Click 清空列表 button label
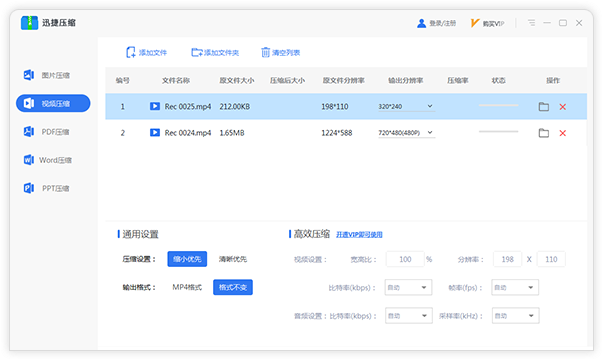Screen dimensions: 603x360 pyautogui.click(x=286, y=52)
